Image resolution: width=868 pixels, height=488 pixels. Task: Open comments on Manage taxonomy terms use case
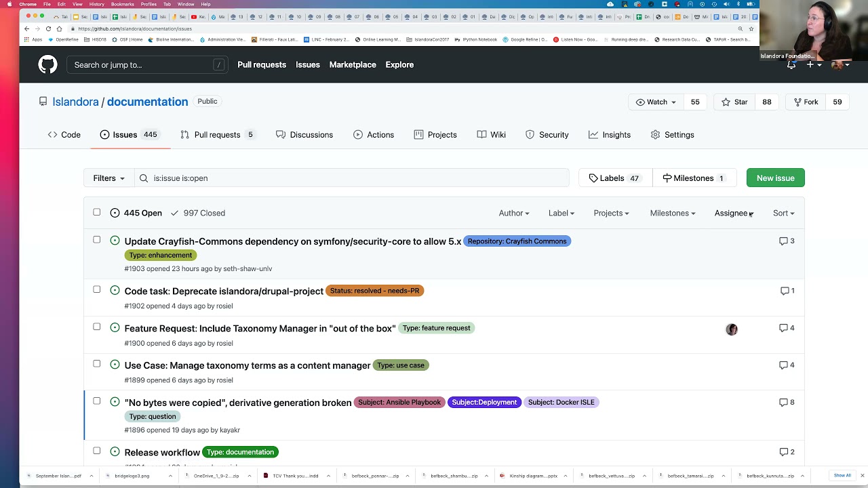coord(787,365)
